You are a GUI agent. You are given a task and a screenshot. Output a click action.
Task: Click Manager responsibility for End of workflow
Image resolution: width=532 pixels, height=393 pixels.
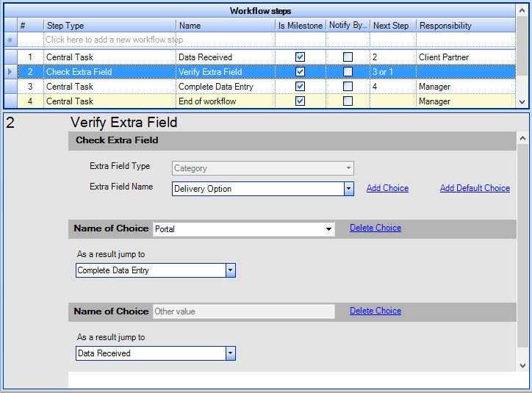click(x=466, y=101)
